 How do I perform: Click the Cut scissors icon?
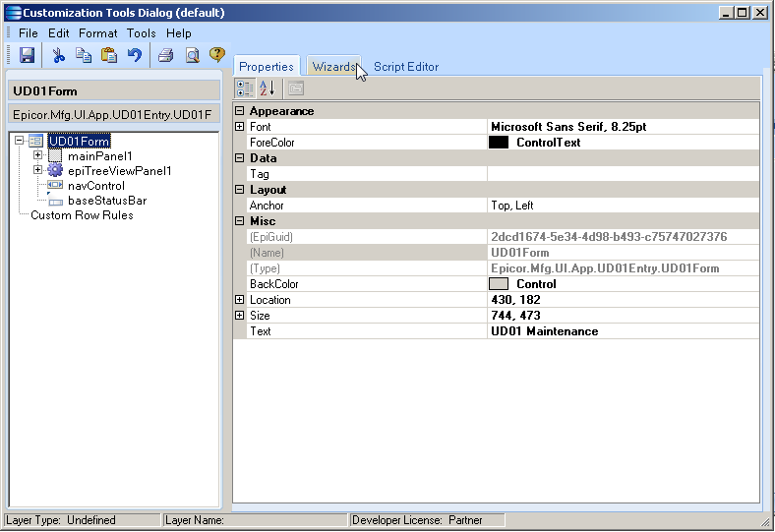pyautogui.click(x=58, y=55)
